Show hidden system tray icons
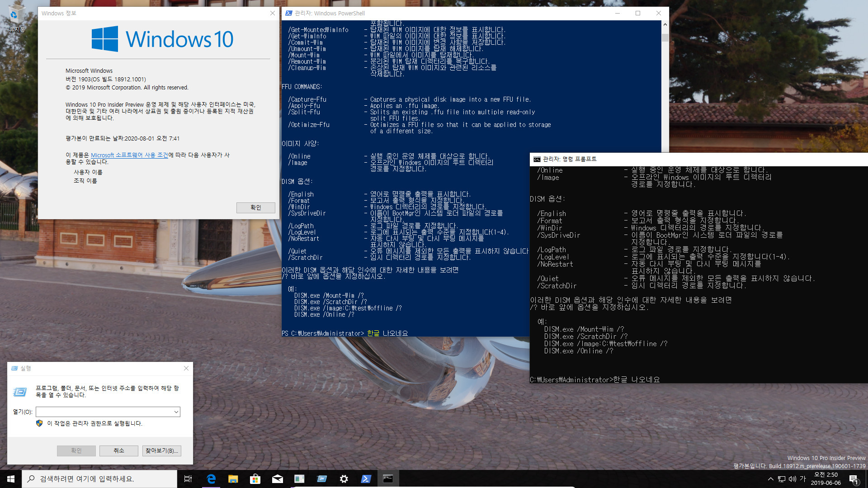Screen dimensions: 868x488 771,479
